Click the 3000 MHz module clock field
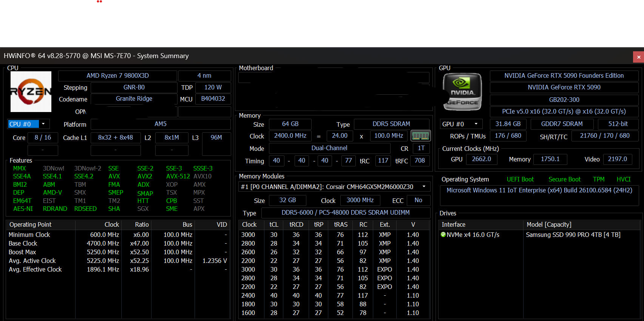 coord(360,200)
